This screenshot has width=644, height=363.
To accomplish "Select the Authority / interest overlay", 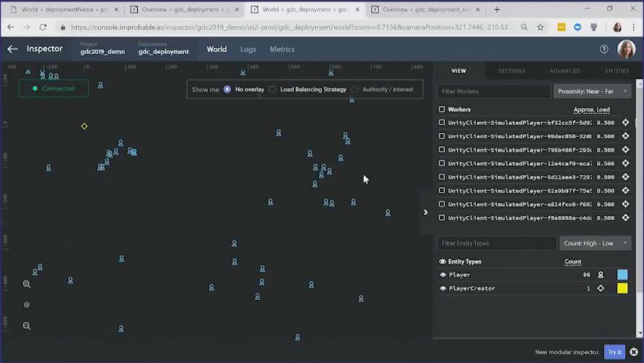I will pyautogui.click(x=355, y=89).
